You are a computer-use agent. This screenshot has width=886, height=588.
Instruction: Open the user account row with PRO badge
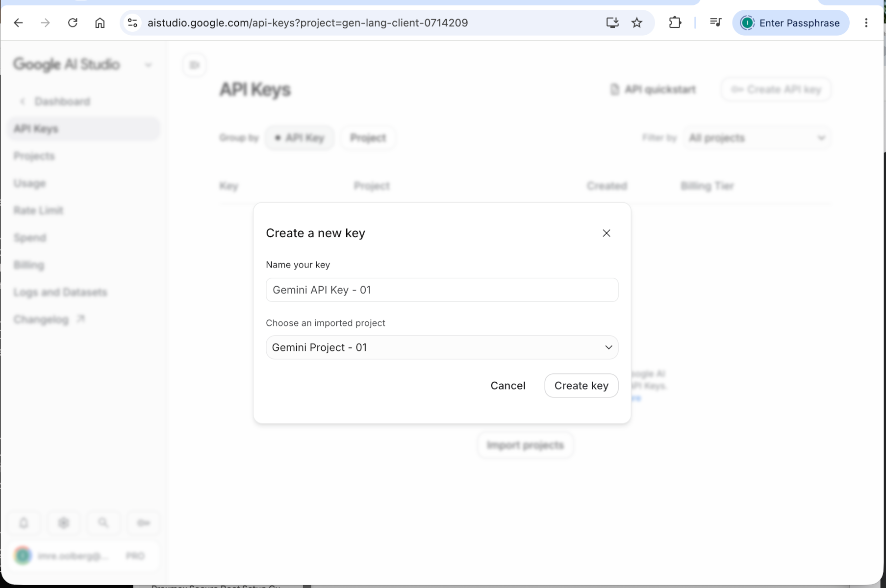coord(84,556)
